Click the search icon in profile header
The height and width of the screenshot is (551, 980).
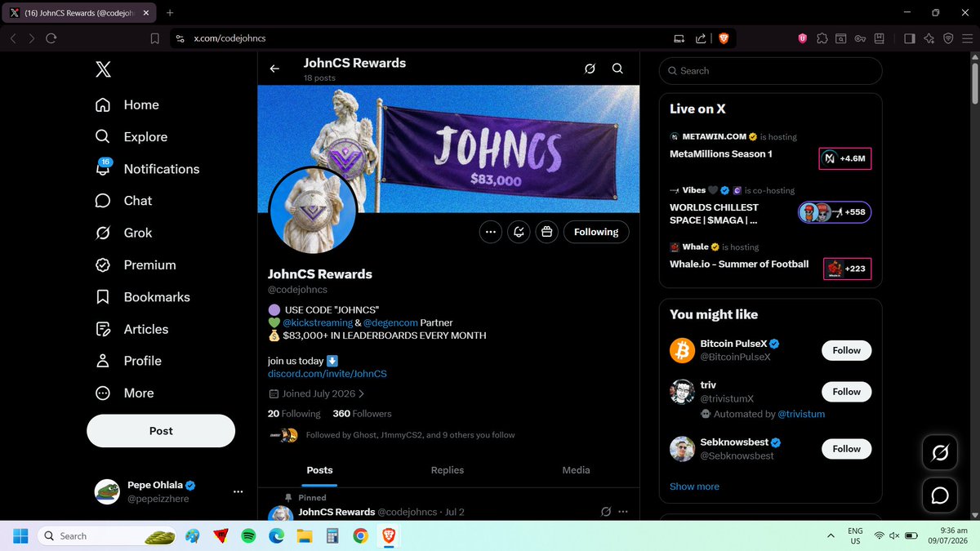[617, 69]
